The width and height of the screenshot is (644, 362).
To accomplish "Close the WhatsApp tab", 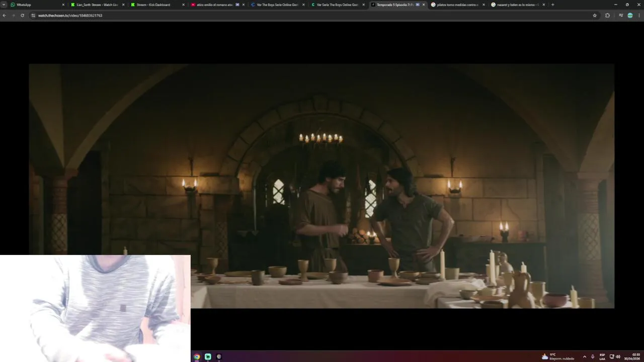I will coord(63,5).
